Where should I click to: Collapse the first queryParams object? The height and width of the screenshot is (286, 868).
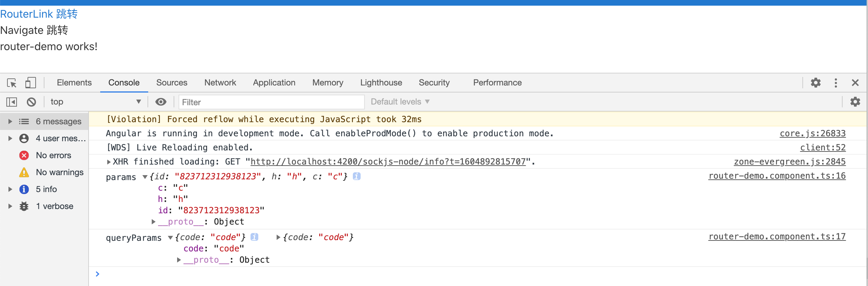[170, 237]
